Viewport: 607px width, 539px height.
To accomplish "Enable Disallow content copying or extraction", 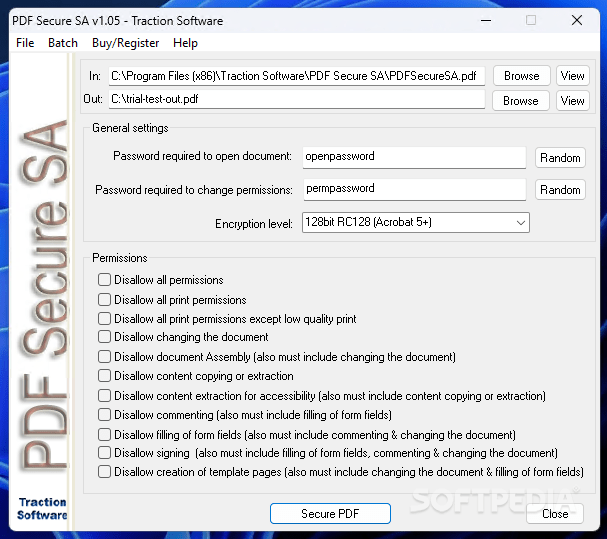I will click(x=104, y=375).
